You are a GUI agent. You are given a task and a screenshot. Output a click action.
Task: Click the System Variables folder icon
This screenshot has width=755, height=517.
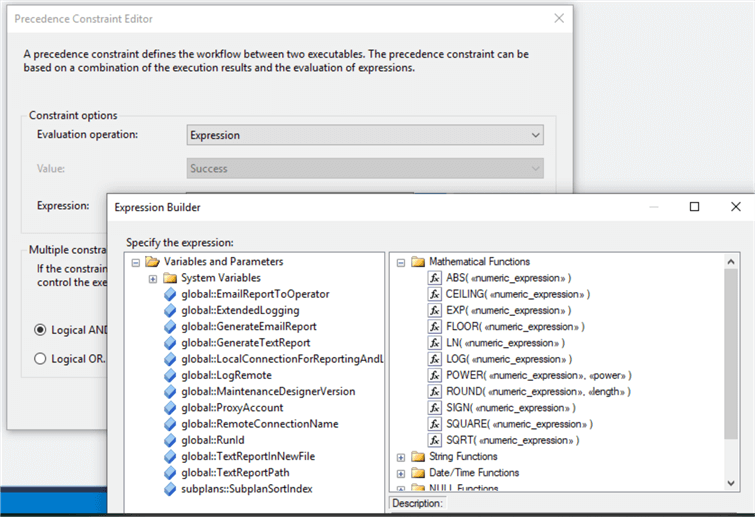pyautogui.click(x=170, y=278)
